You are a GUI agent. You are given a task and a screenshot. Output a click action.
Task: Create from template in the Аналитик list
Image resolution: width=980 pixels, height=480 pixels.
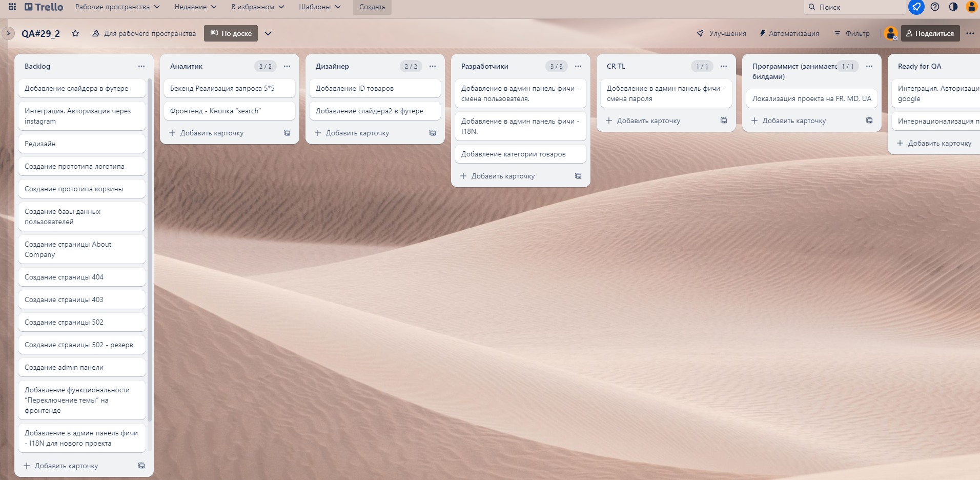click(x=287, y=133)
